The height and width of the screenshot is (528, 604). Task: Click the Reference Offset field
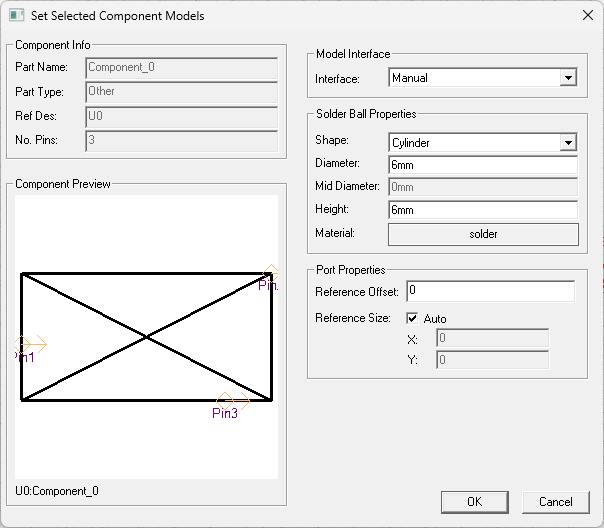click(490, 291)
